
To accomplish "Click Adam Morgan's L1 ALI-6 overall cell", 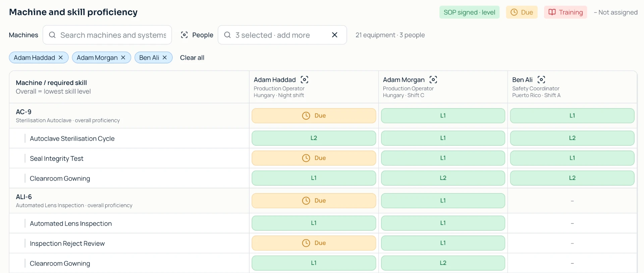I will [443, 201].
